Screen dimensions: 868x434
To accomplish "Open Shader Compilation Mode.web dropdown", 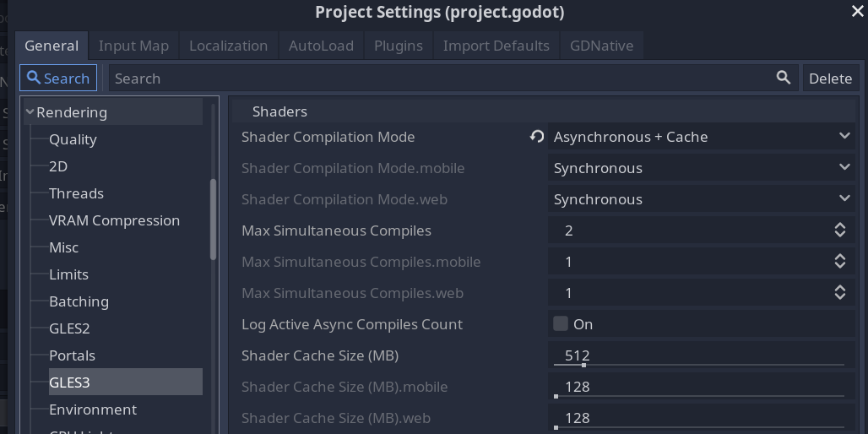I will pyautogui.click(x=702, y=198).
